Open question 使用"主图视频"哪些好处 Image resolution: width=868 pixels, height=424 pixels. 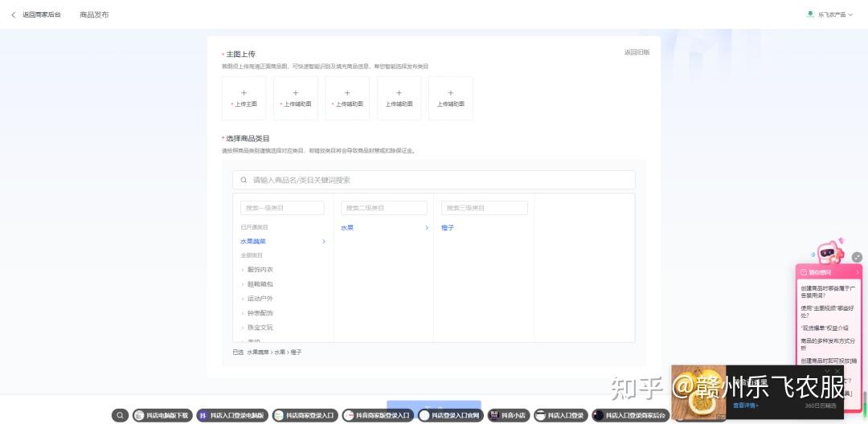click(827, 312)
